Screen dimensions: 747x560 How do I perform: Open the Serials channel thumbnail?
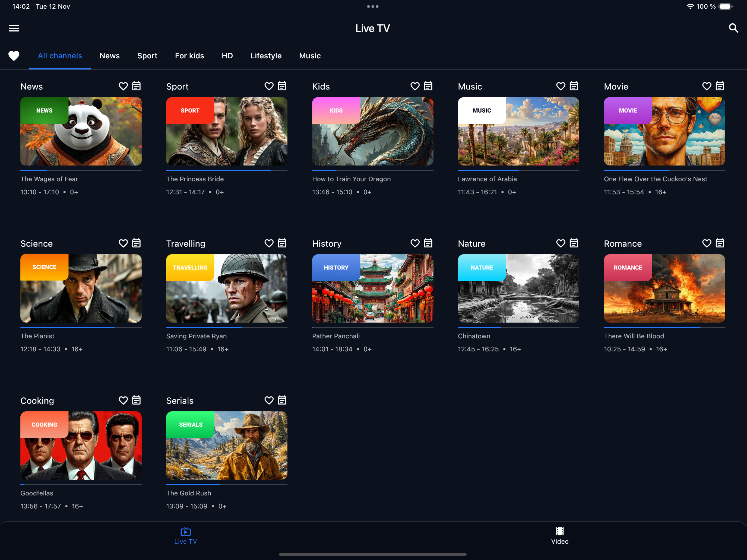tap(227, 445)
